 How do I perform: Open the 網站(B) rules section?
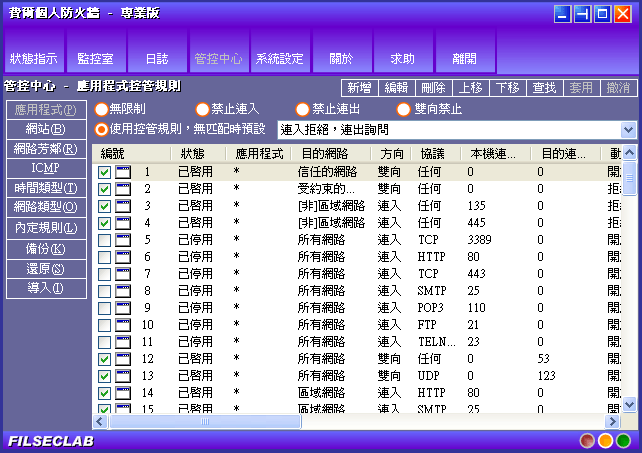pyautogui.click(x=46, y=129)
